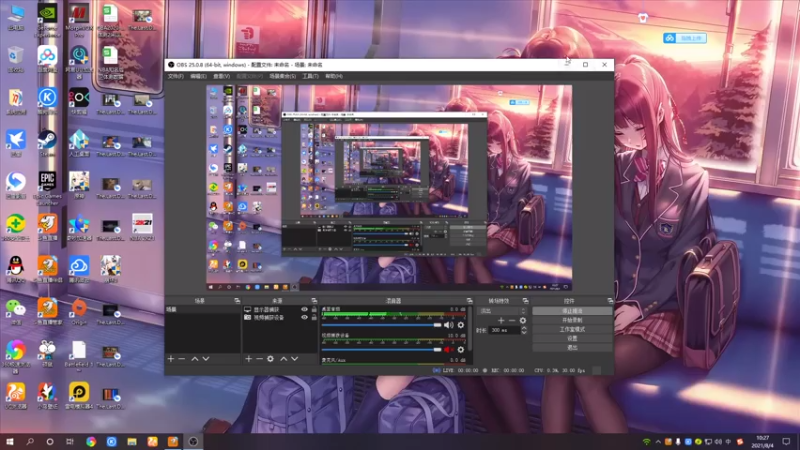
Task: Open the notification center icon
Action: point(786,441)
